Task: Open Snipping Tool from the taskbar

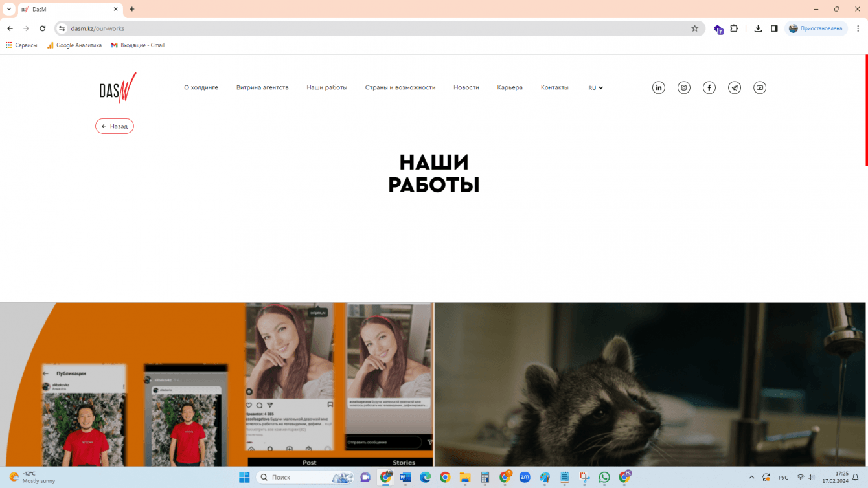Action: [584, 478]
